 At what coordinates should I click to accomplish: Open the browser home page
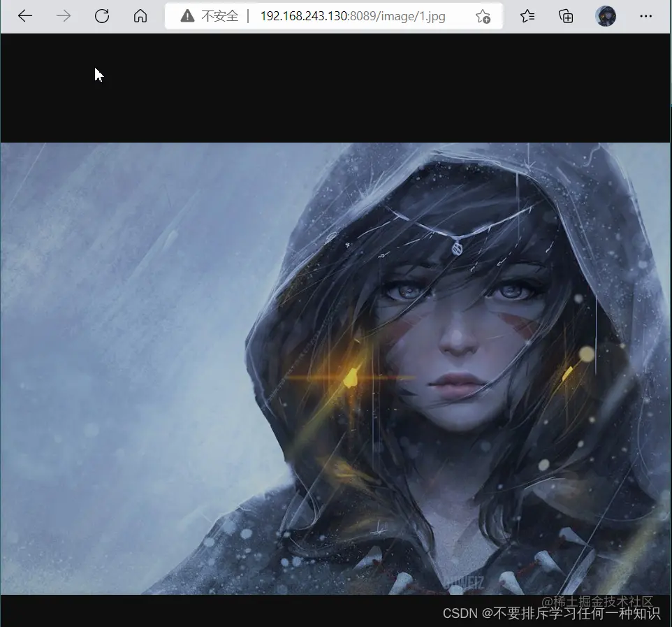[x=140, y=16]
